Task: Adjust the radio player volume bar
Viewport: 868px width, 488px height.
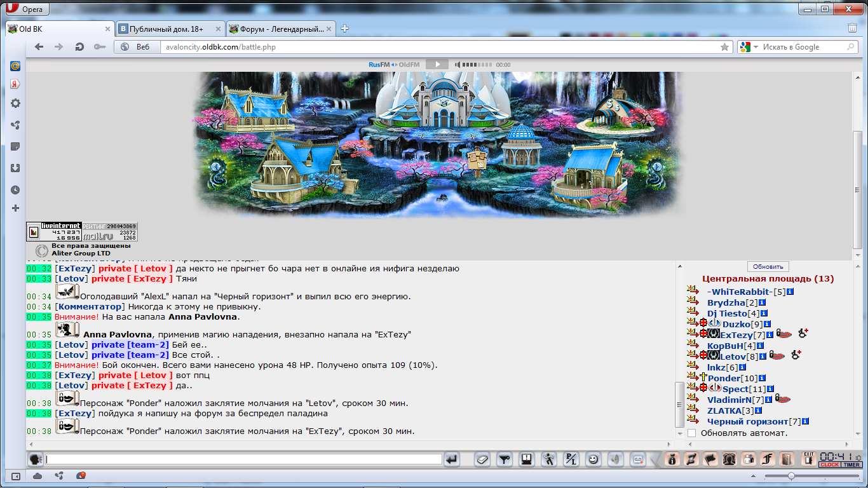Action: tap(477, 65)
